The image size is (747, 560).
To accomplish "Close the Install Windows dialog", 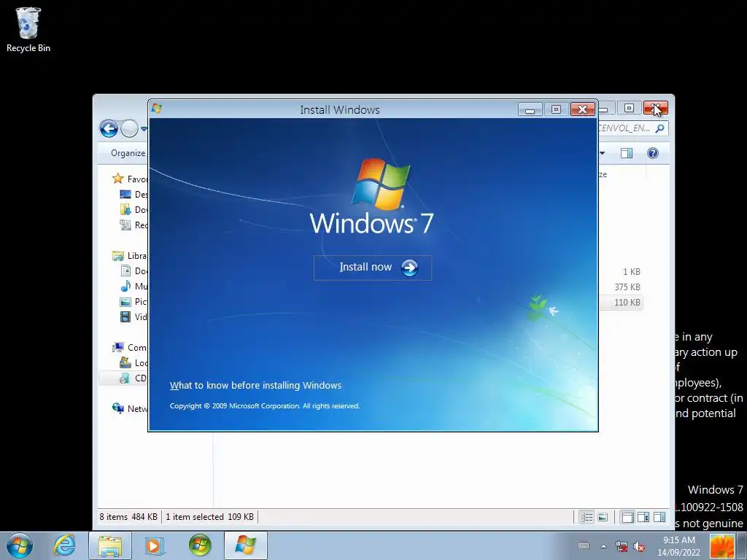I will (582, 109).
